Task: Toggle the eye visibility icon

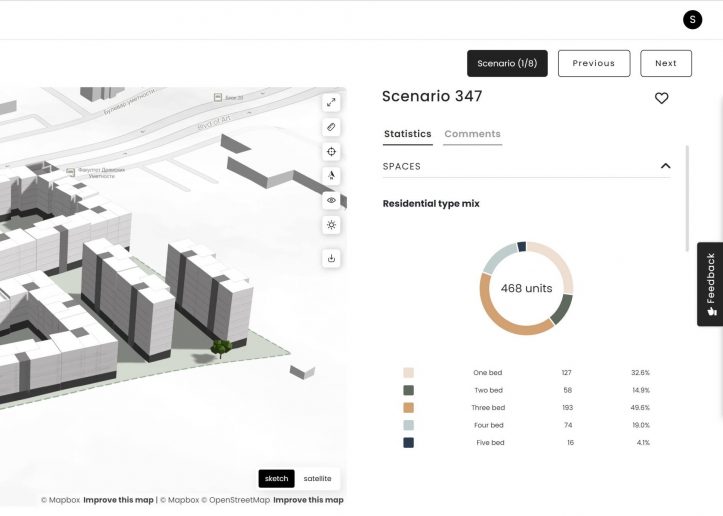Action: (x=332, y=201)
